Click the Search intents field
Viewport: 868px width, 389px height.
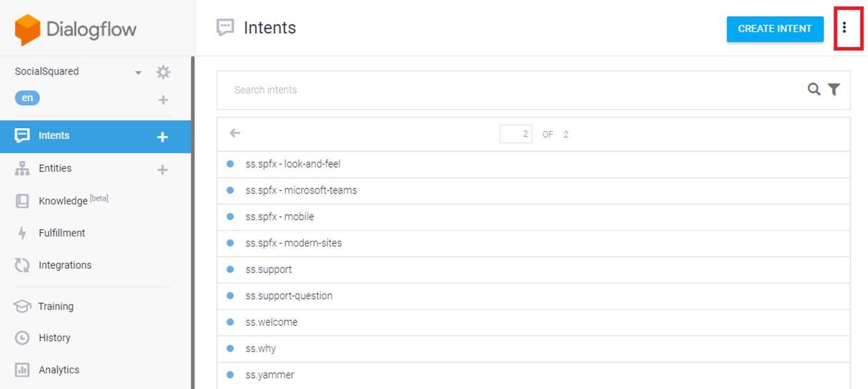pos(513,90)
